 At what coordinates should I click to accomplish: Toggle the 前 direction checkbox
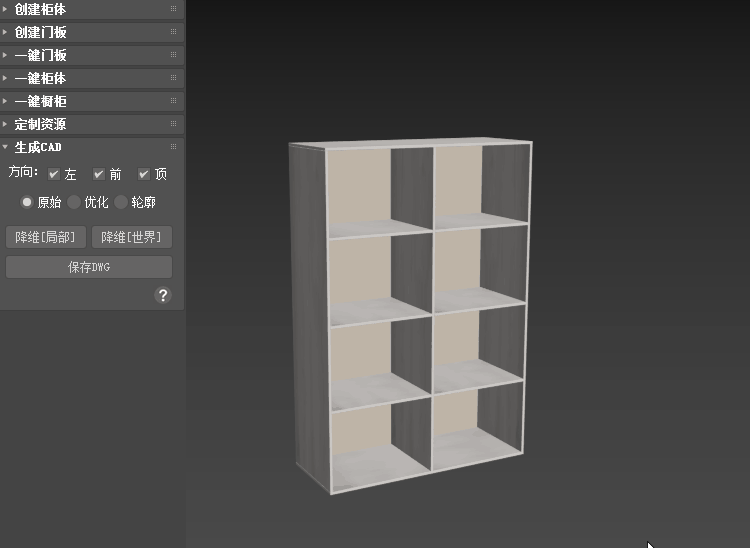click(99, 174)
